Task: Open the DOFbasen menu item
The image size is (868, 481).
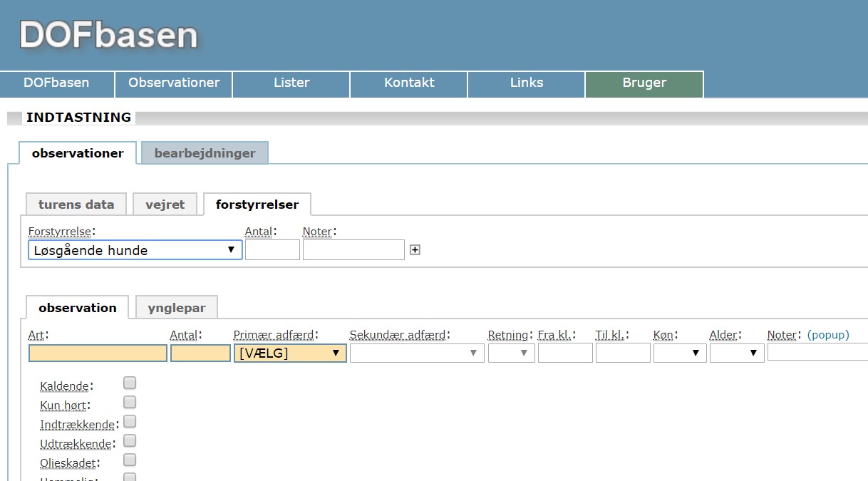Action: tap(57, 83)
